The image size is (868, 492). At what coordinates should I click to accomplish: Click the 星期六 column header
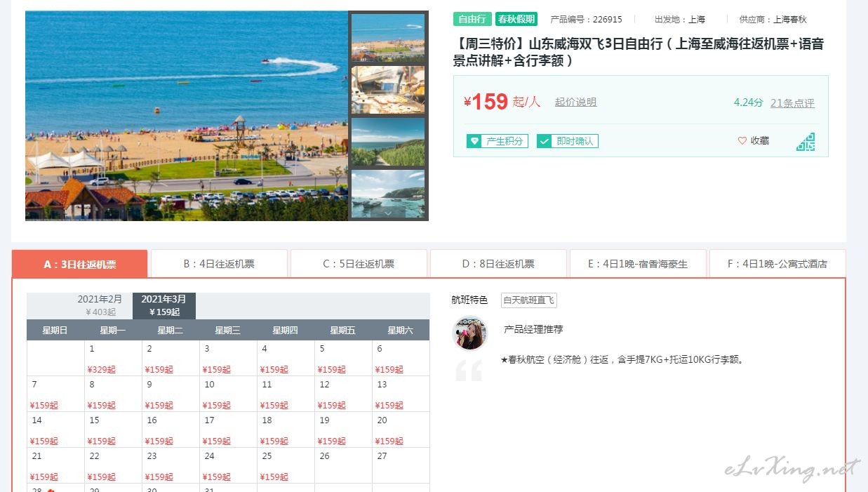coord(401,330)
